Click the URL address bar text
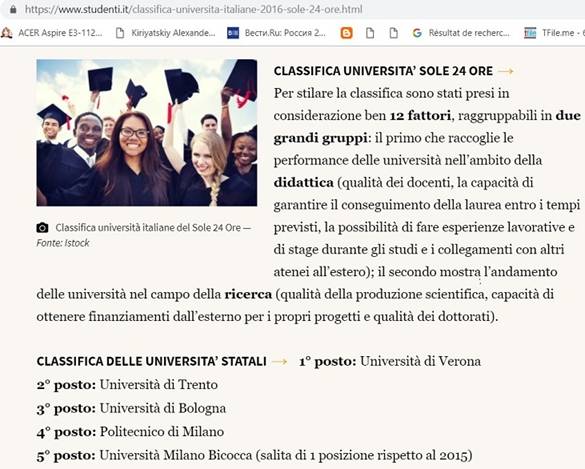 194,9
